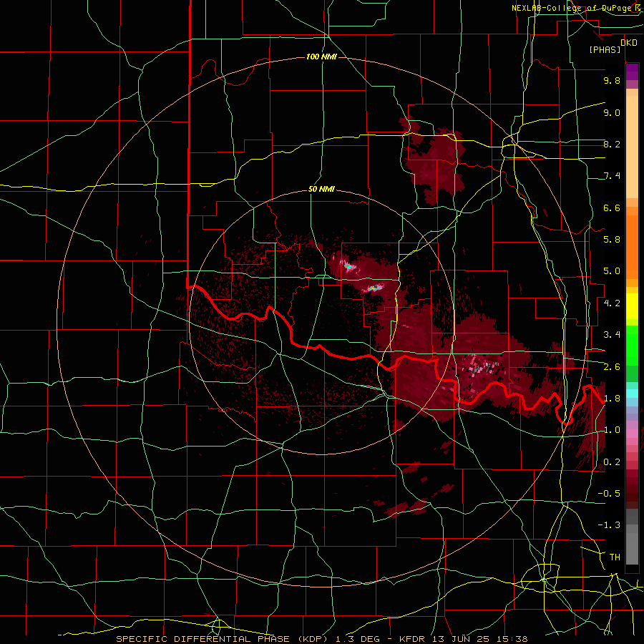Click the "[PHAS]" legend header

point(605,49)
